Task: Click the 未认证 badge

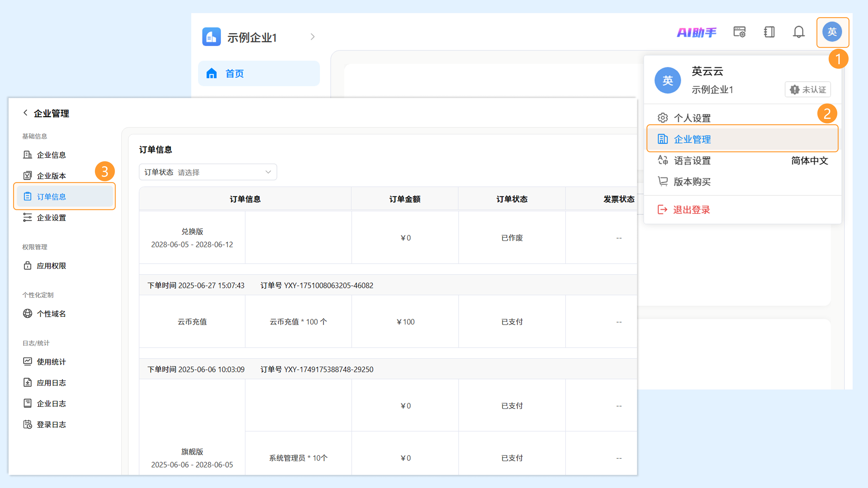Action: click(808, 90)
